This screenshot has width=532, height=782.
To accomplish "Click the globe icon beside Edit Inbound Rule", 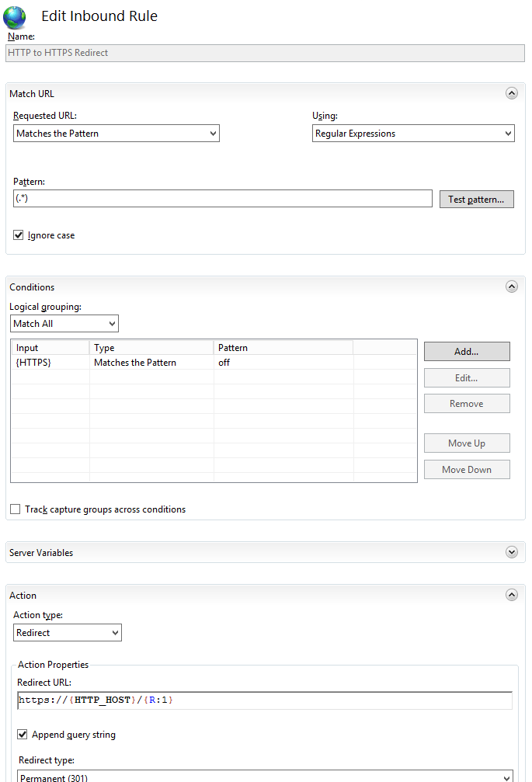I will coord(15,17).
